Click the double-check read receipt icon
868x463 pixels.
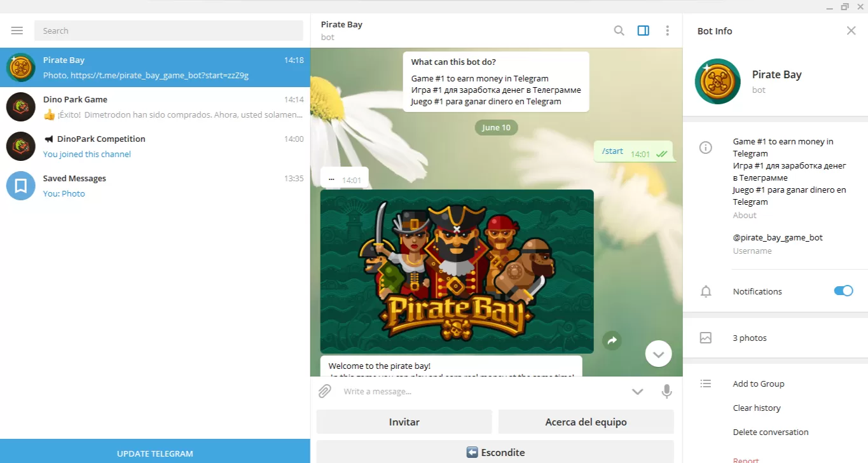coord(661,154)
